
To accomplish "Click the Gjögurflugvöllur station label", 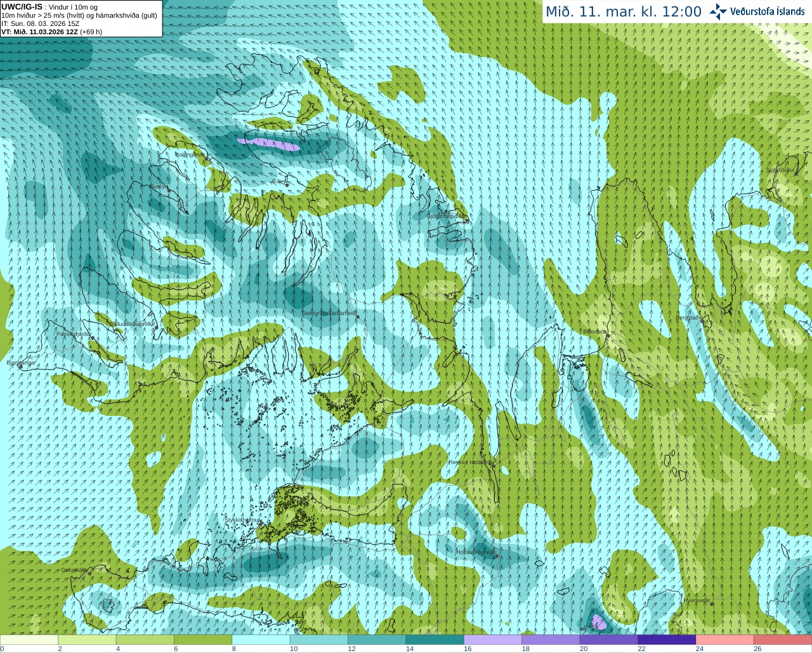I will pyautogui.click(x=447, y=216).
